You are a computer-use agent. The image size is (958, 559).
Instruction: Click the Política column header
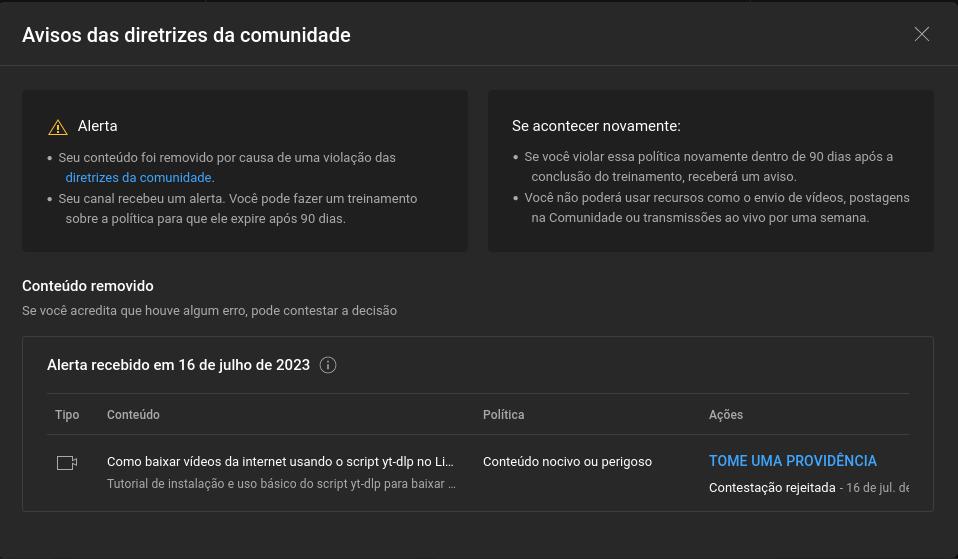[x=503, y=415]
